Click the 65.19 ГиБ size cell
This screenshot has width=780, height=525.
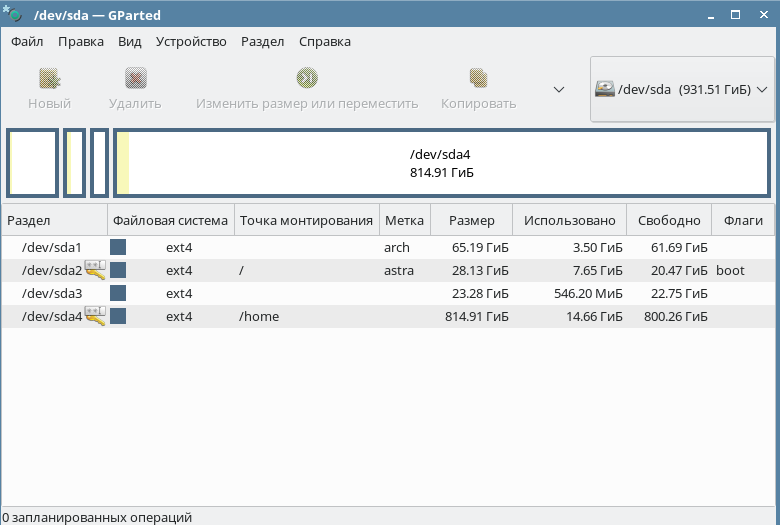click(x=480, y=247)
